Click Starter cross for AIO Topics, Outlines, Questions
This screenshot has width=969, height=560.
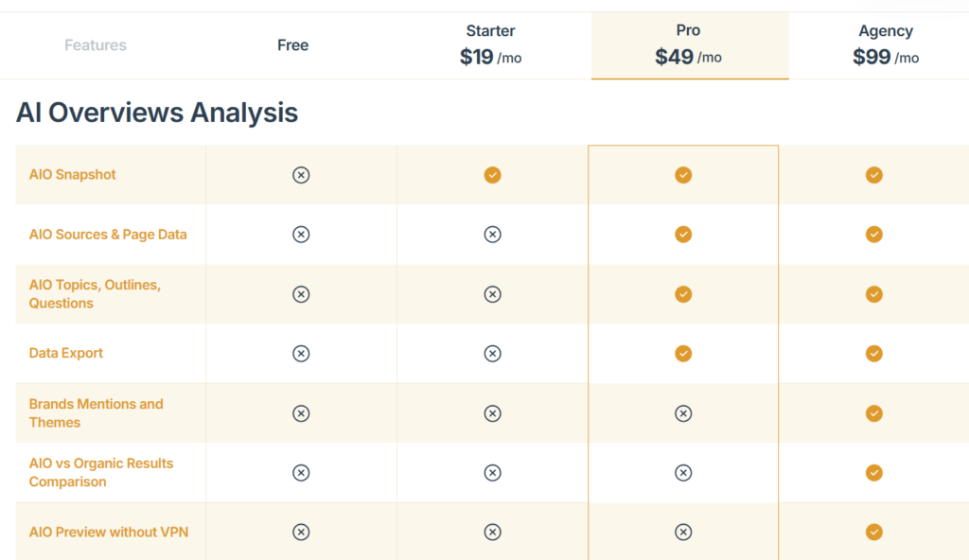click(x=492, y=294)
